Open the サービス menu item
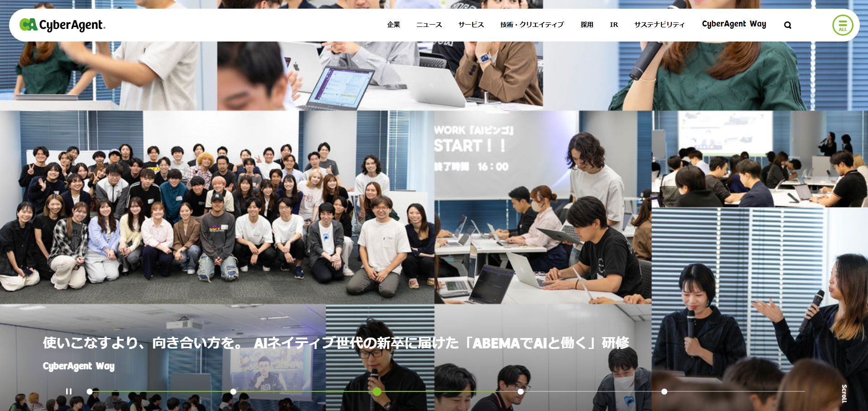The width and height of the screenshot is (868, 411). click(x=471, y=25)
